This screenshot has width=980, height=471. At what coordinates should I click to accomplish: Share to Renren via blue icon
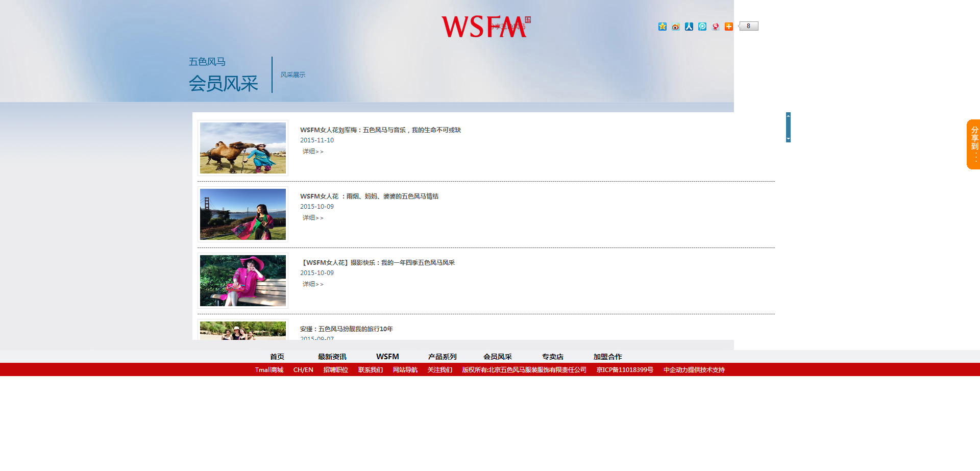[x=689, y=27]
